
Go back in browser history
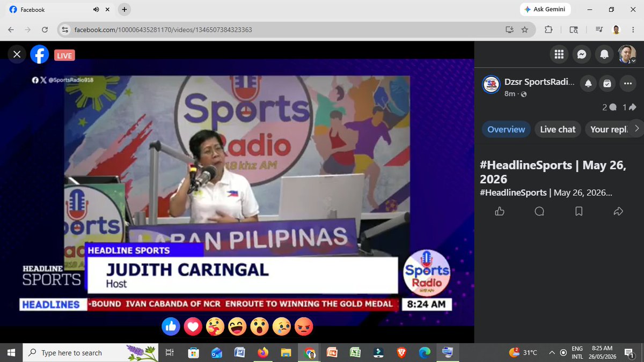pyautogui.click(x=11, y=30)
